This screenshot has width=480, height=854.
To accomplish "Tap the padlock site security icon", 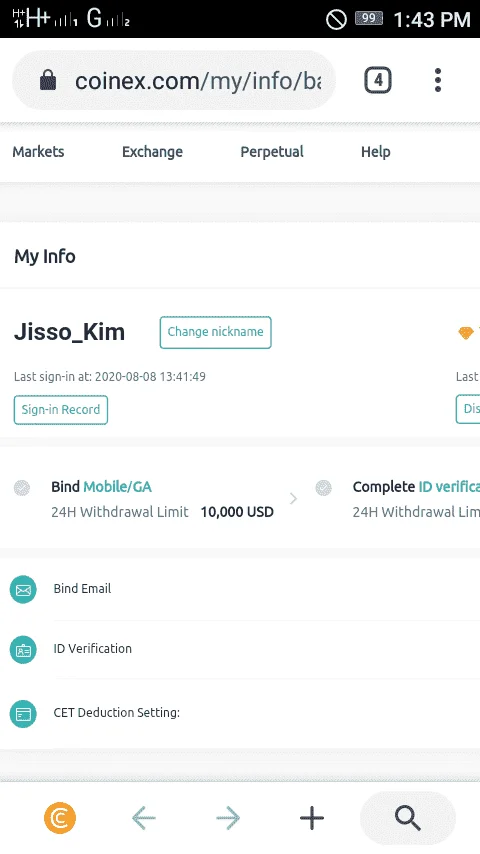I will pyautogui.click(x=48, y=80).
